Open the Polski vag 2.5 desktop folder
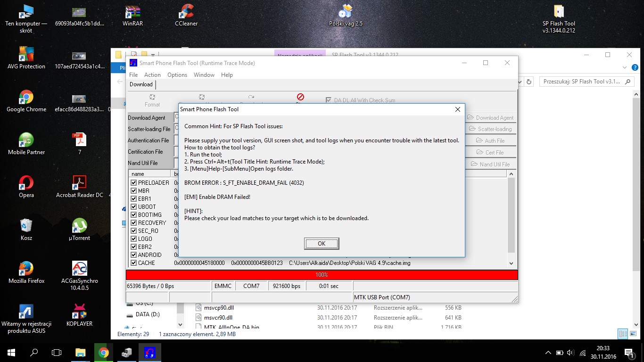 346,16
